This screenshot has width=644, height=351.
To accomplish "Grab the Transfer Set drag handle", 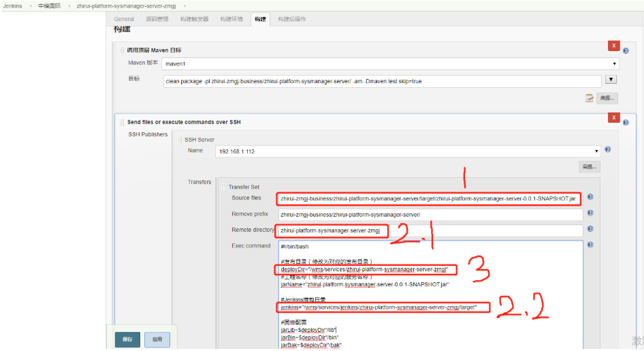I will pyautogui.click(x=223, y=187).
